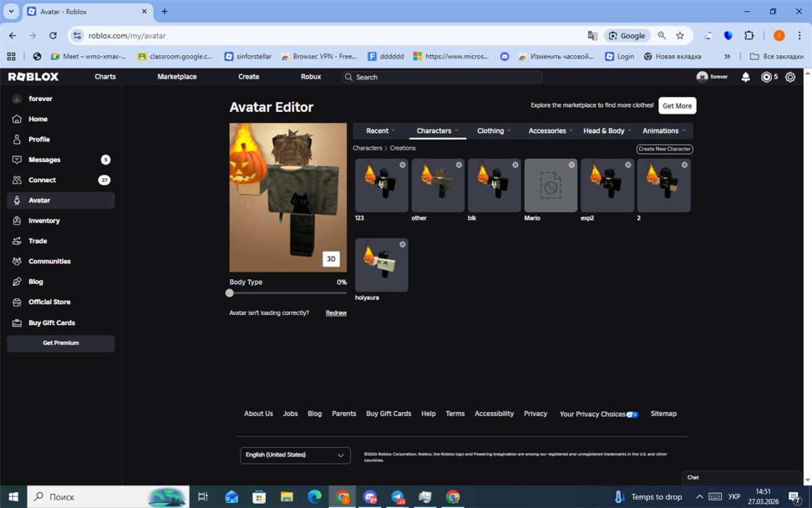This screenshot has width=812, height=508.
Task: Switch to the Animations tab
Action: (662, 130)
